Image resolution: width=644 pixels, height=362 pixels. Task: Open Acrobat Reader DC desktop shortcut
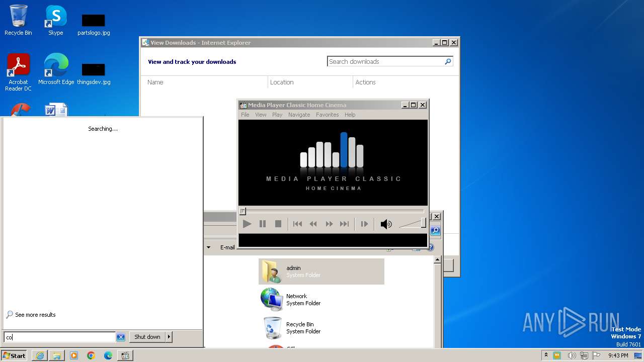pos(18,72)
